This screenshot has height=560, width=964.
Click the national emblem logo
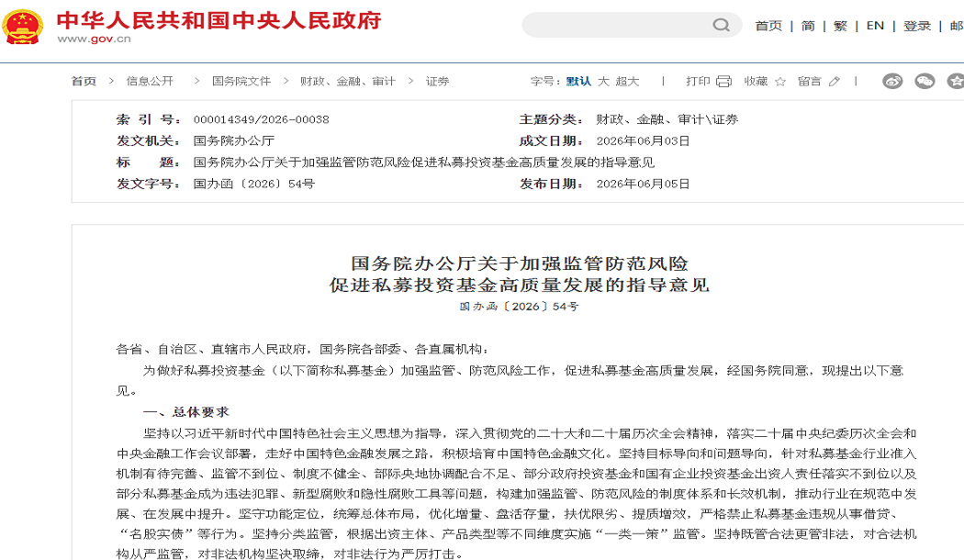pyautogui.click(x=23, y=27)
